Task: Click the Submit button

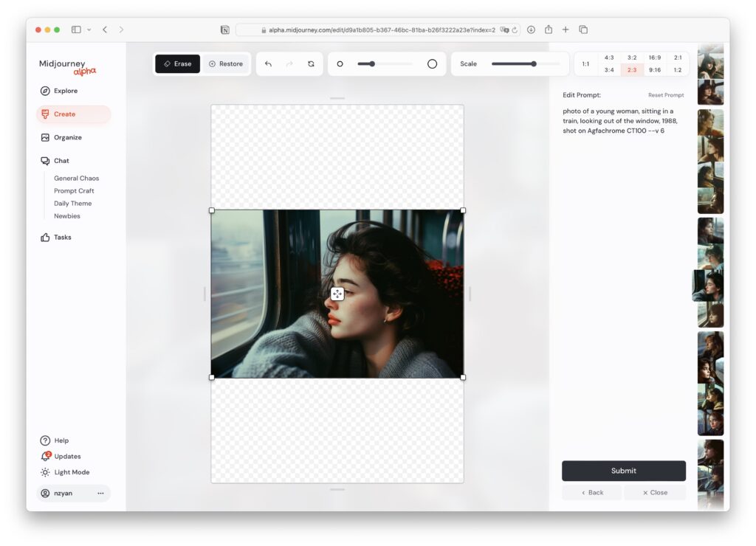Action: 623,471
